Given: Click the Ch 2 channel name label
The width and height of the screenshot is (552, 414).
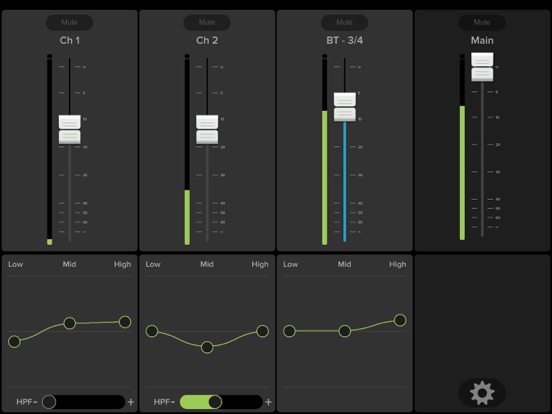Looking at the screenshot, I should tap(207, 40).
